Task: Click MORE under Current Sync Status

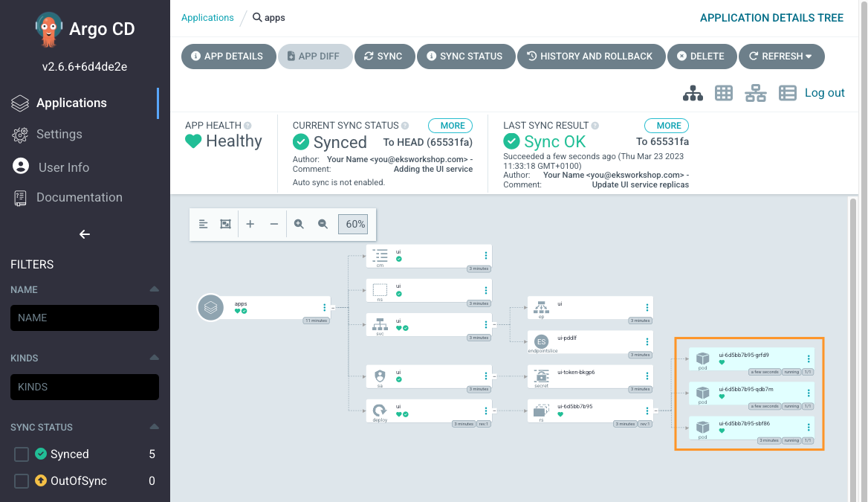Action: click(x=450, y=126)
